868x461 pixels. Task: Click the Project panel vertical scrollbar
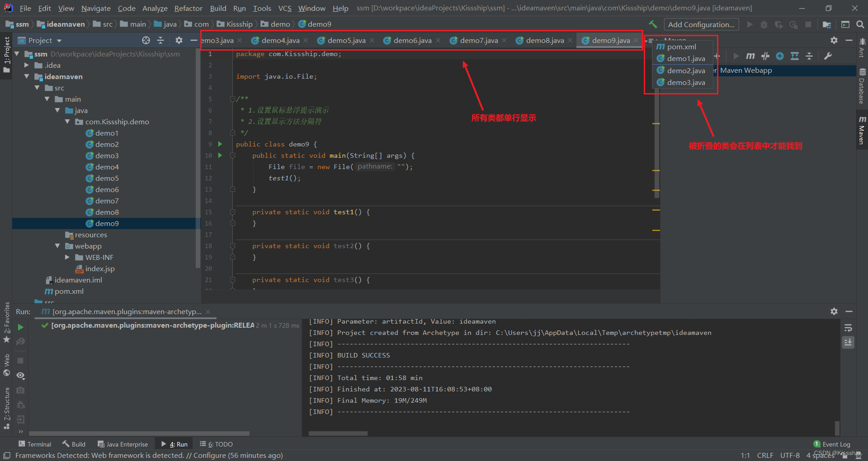[x=198, y=158]
